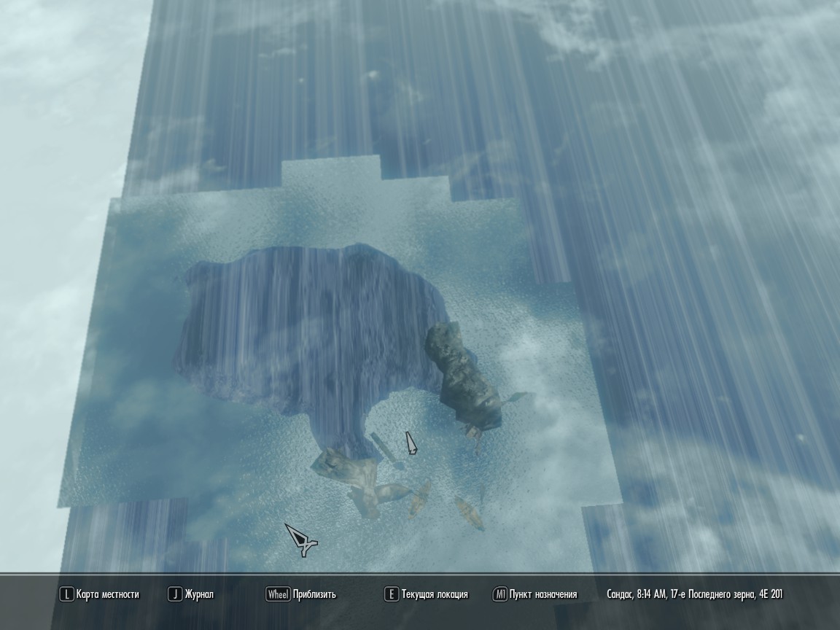Open the 'Журнал' journal
This screenshot has height=630, width=840.
tap(199, 594)
